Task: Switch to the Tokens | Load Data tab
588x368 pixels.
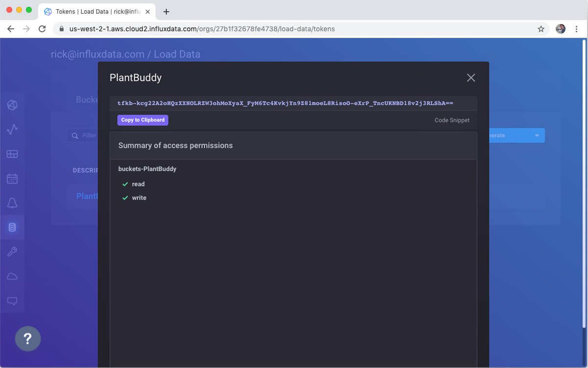Action: pyautogui.click(x=93, y=11)
